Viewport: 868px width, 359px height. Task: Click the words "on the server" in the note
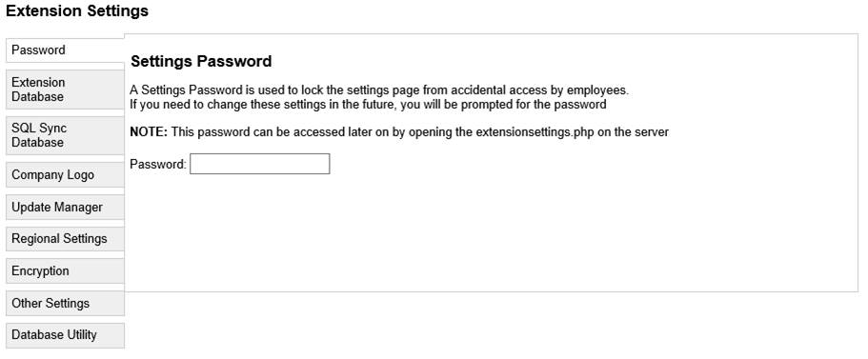point(634,132)
